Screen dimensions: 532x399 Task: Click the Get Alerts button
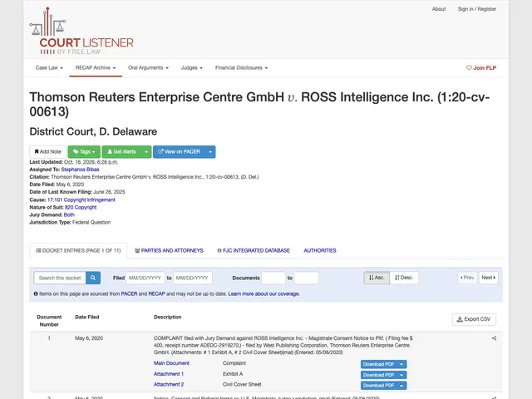(x=121, y=151)
